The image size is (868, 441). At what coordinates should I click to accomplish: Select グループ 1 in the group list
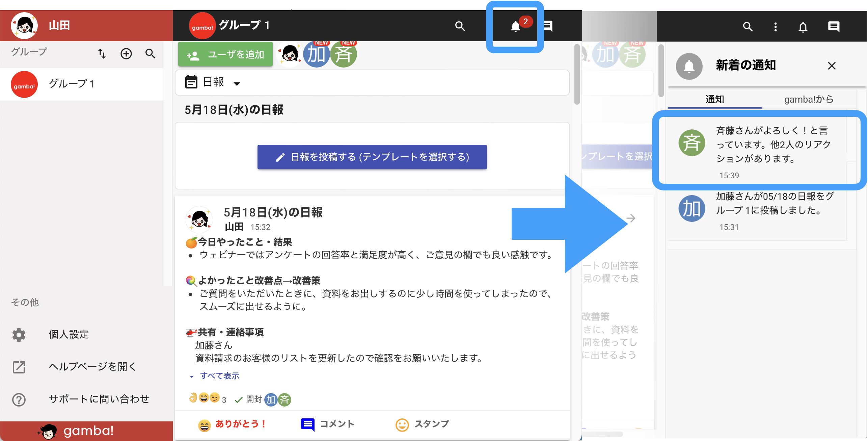81,84
